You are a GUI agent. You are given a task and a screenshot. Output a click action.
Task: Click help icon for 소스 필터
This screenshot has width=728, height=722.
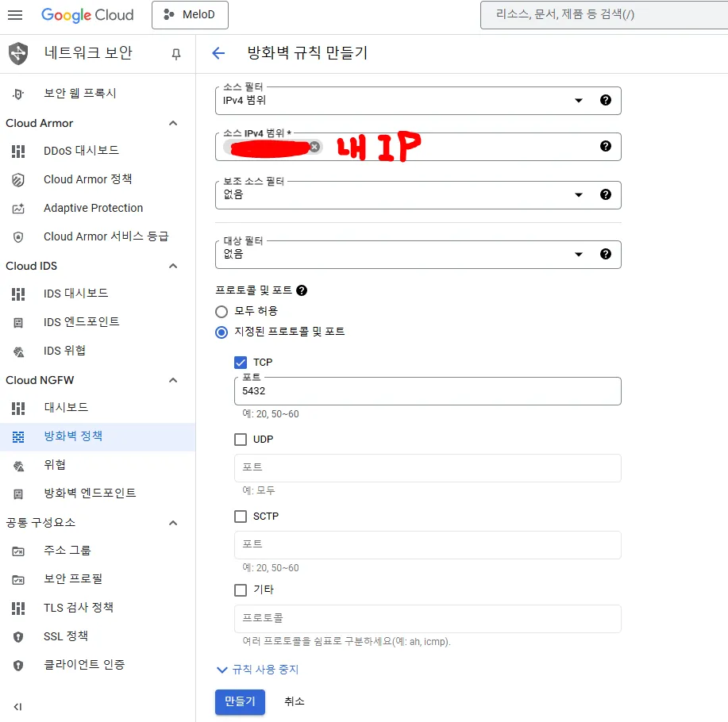pyautogui.click(x=606, y=100)
